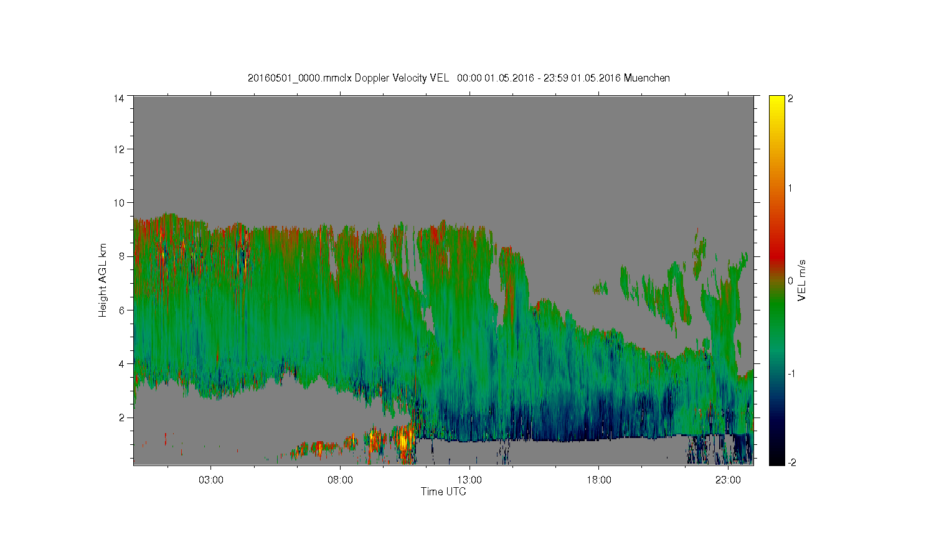Click the 'Time UTC' axis label
Image resolution: width=934 pixels, height=560 pixels.
click(x=443, y=492)
